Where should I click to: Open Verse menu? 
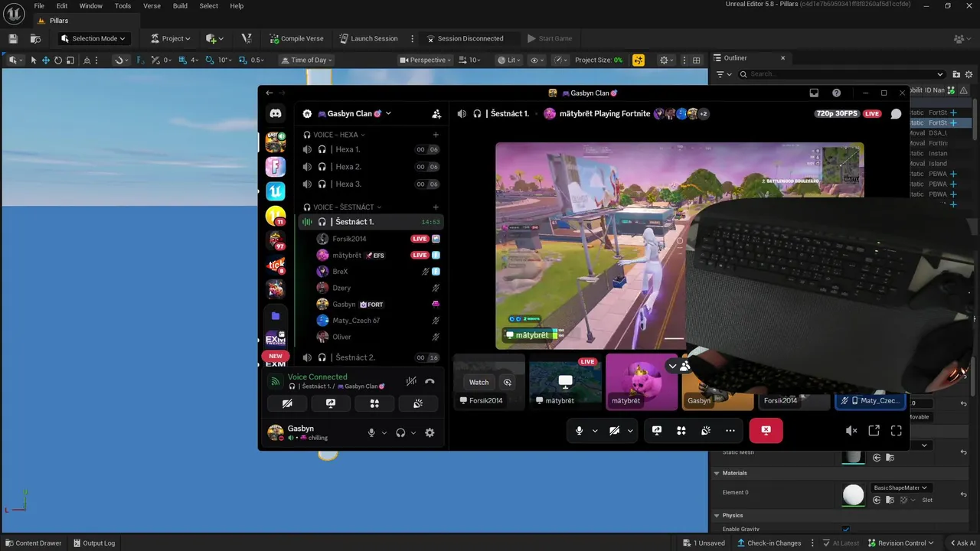[152, 5]
